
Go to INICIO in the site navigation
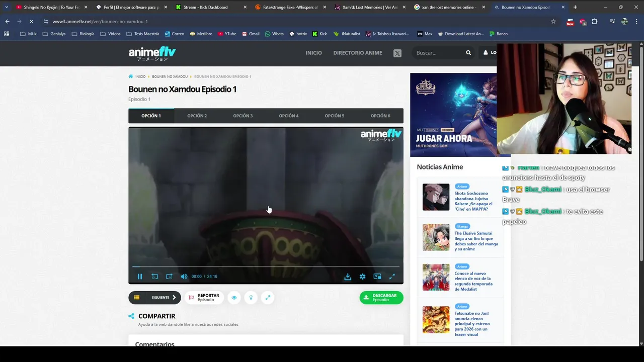[313, 53]
